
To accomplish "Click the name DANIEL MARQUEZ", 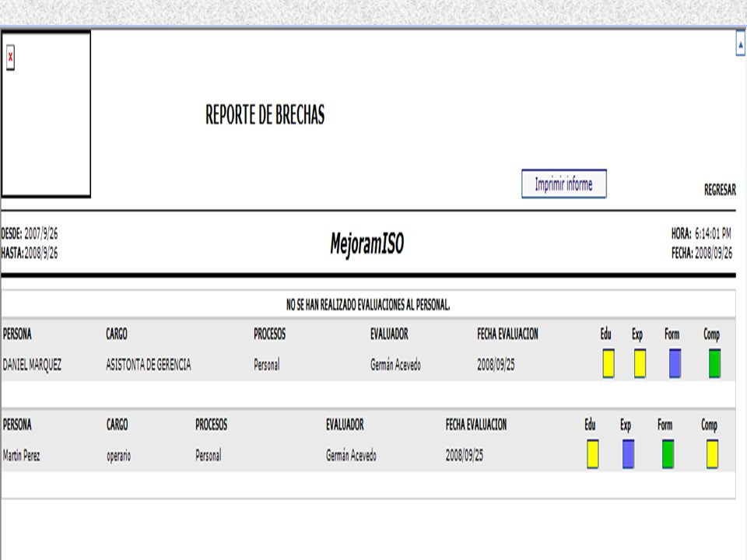I will (32, 366).
